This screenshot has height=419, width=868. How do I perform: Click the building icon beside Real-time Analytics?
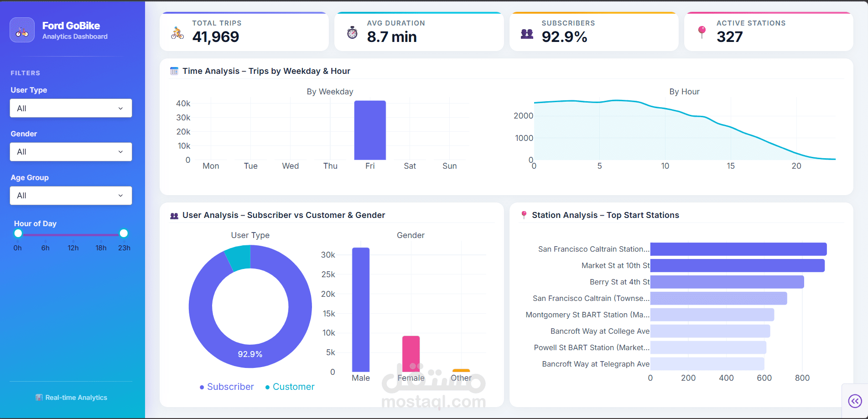(39, 397)
